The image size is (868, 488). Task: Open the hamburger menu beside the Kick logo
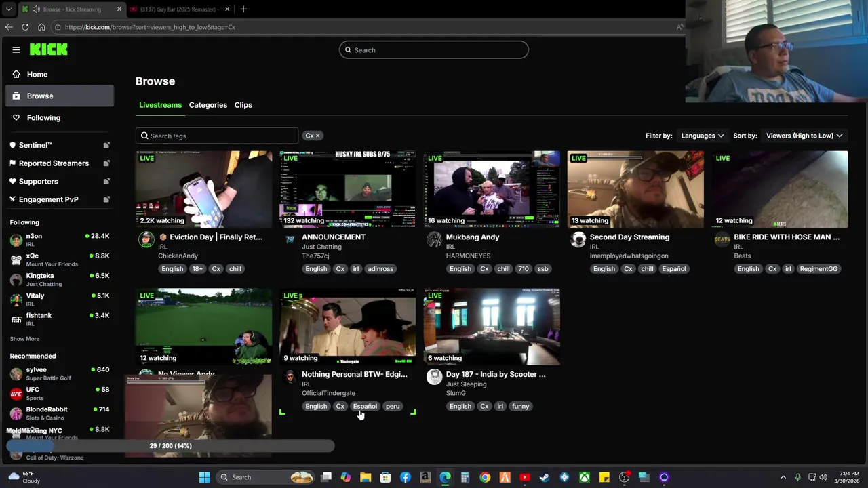[16, 49]
